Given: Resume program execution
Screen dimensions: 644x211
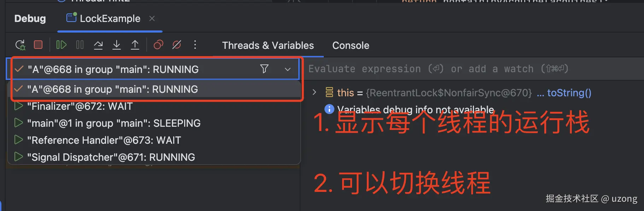Looking at the screenshot, I should [x=61, y=45].
